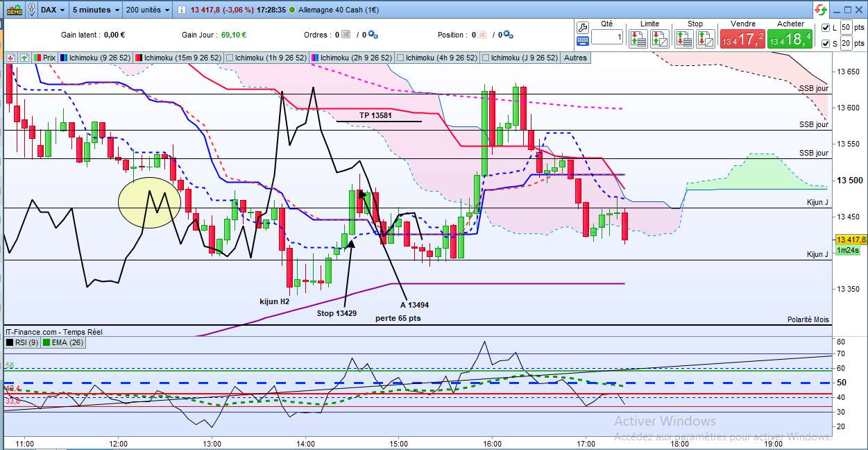The height and width of the screenshot is (450, 868).
Task: Uncheck the S points checkbox
Action: point(825,44)
